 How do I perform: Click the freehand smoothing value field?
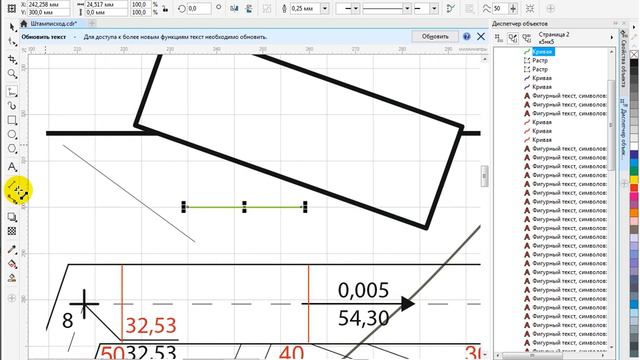click(x=500, y=8)
